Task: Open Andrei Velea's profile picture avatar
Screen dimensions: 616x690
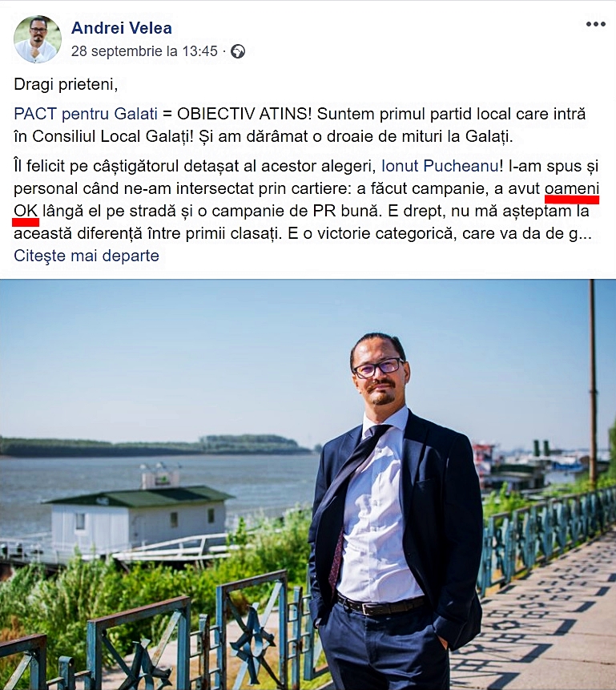Action: pos(38,39)
